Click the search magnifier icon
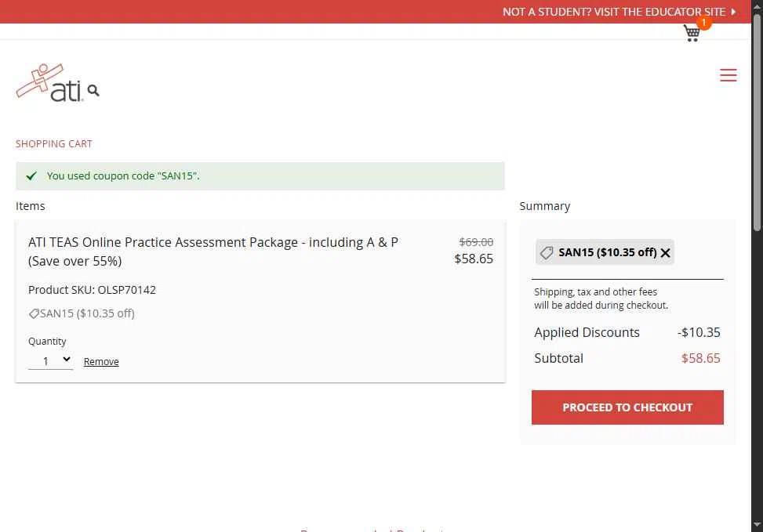The image size is (763, 532). pos(93,90)
